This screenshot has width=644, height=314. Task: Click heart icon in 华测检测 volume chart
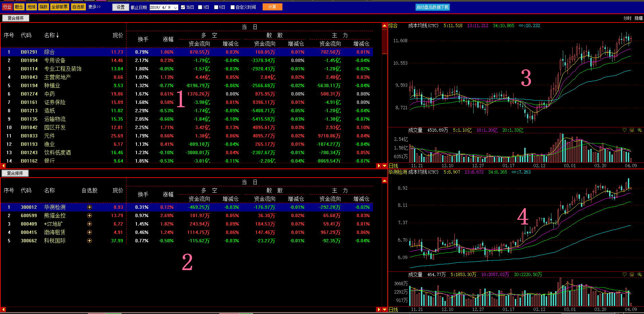(x=624, y=274)
